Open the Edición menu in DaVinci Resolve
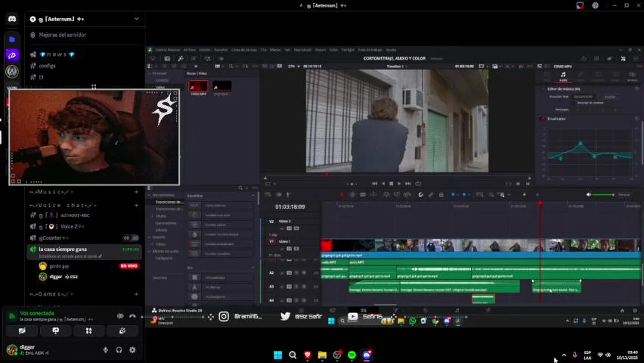644x363 pixels. pyautogui.click(x=205, y=50)
